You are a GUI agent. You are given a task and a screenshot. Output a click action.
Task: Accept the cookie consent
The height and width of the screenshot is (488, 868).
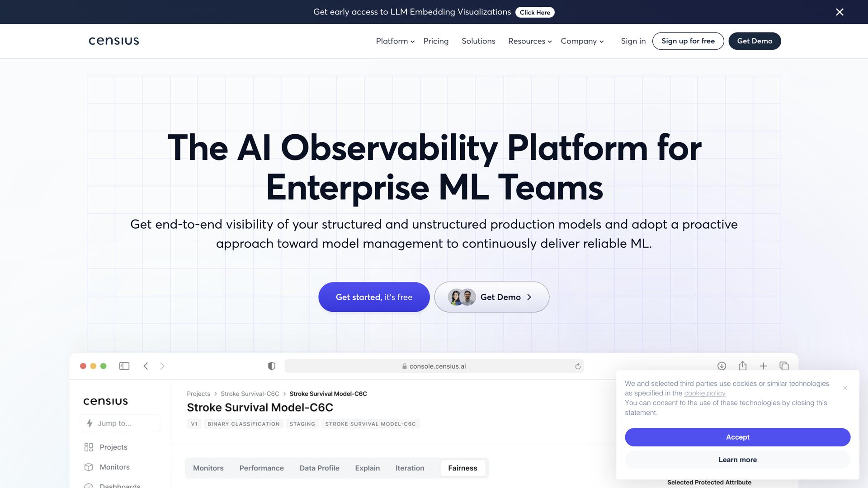(x=737, y=437)
